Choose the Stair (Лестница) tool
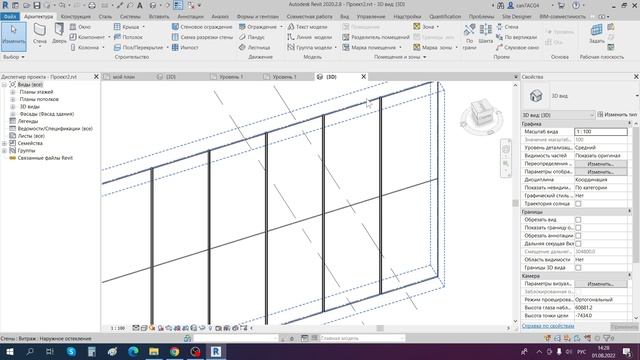Screen dimensions: 640x360 click(x=254, y=47)
